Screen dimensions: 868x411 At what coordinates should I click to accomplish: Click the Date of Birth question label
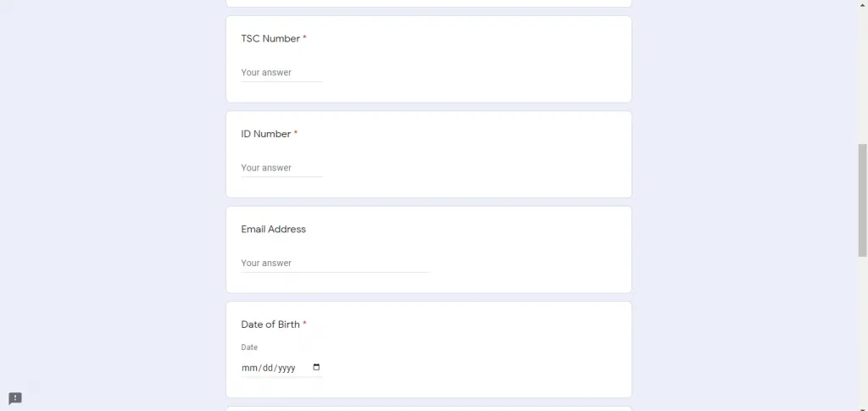(x=270, y=325)
